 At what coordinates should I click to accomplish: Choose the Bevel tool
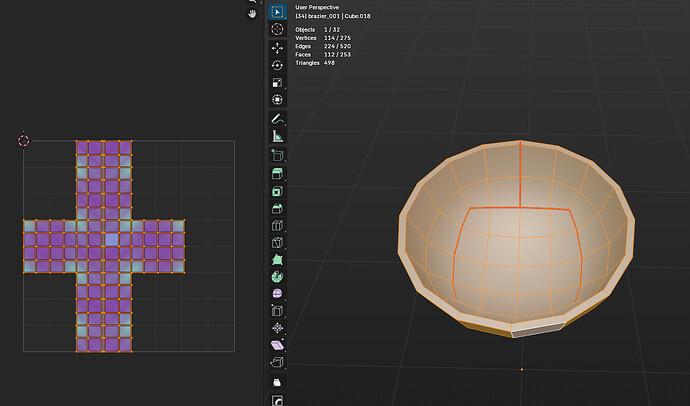coord(277,208)
